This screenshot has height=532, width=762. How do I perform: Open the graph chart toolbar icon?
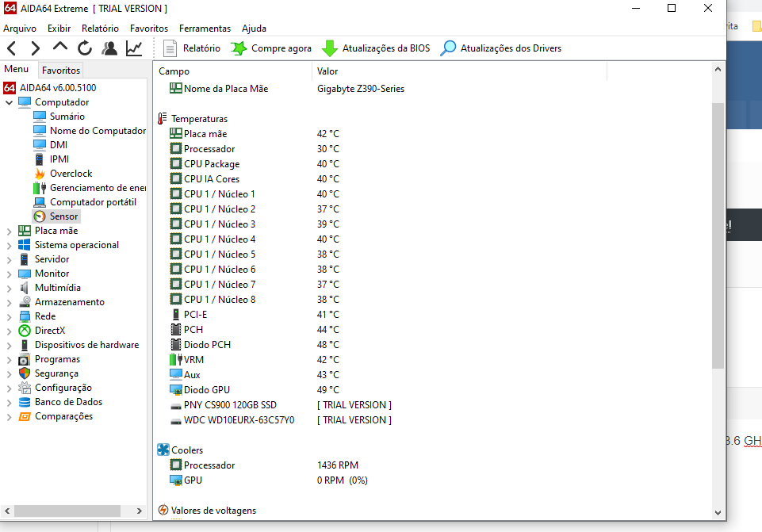pyautogui.click(x=134, y=48)
